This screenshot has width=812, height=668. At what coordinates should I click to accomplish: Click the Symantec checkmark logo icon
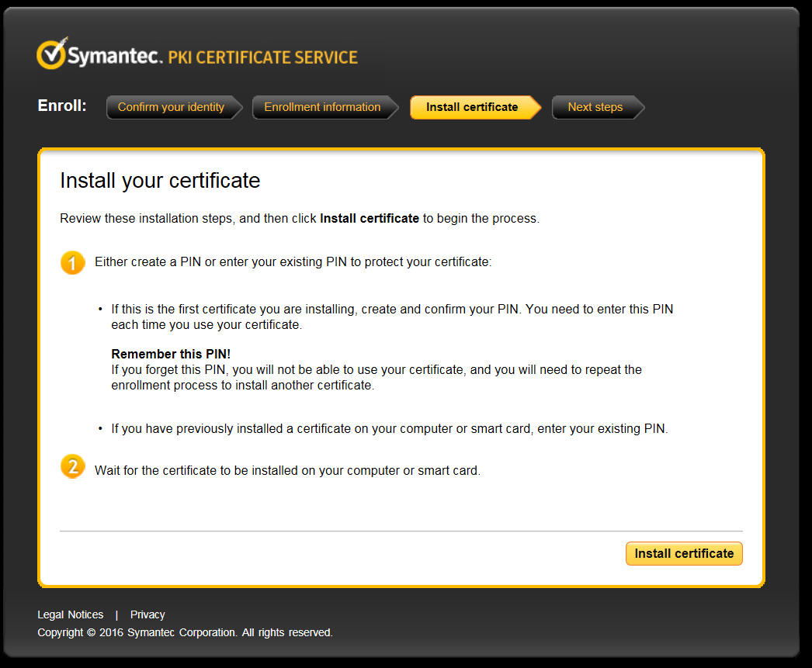click(x=51, y=54)
